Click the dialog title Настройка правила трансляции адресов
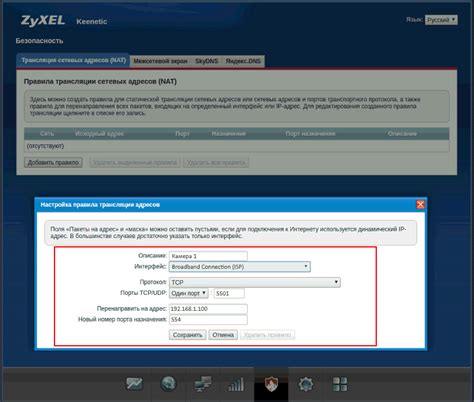Image resolution: width=474 pixels, height=402 pixels. tap(100, 205)
